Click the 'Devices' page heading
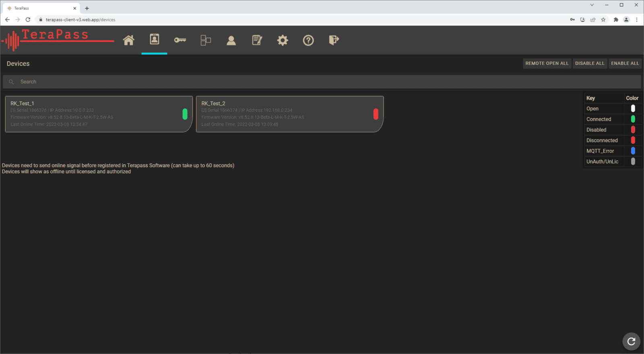Viewport: 644px width, 354px height. coord(18,64)
